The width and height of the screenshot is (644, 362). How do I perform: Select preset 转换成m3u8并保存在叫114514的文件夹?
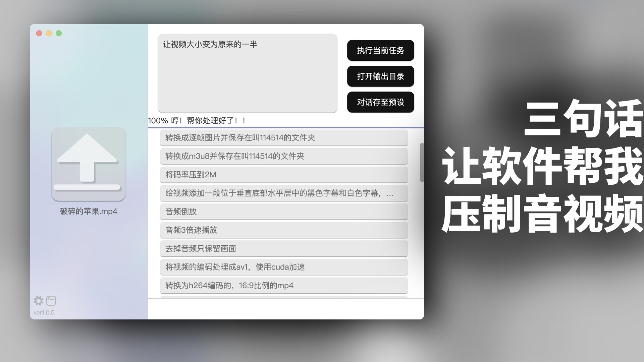(x=284, y=156)
